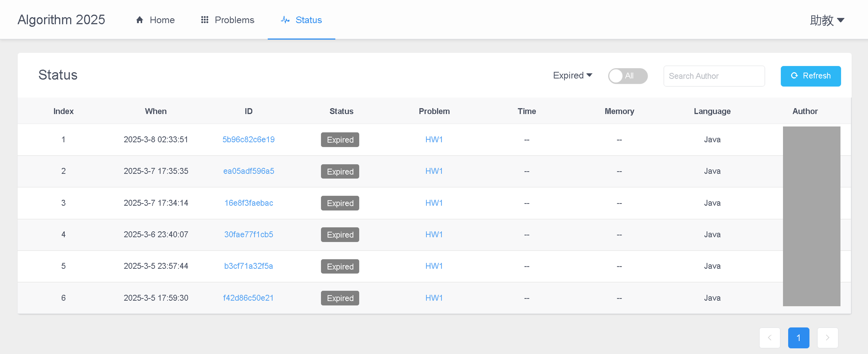Open submission 16e8f3faebac

248,203
